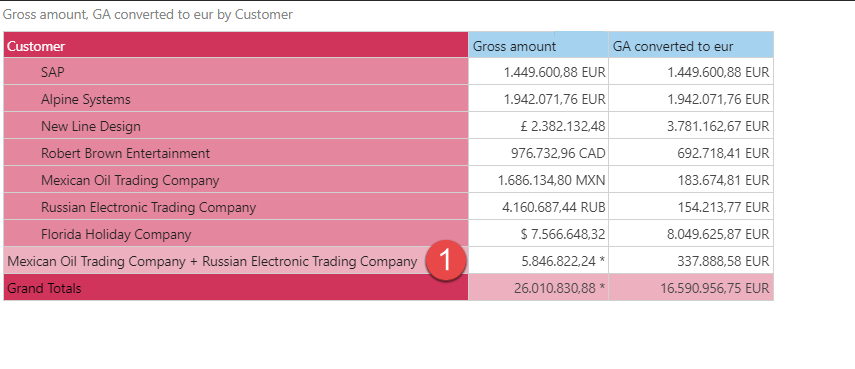Select the 976.732,96 CAD cell

538,153
